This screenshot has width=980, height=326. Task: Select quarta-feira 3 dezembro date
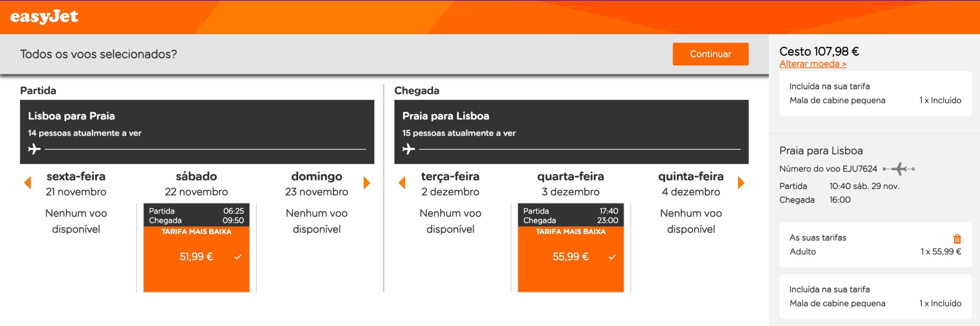[x=570, y=184]
